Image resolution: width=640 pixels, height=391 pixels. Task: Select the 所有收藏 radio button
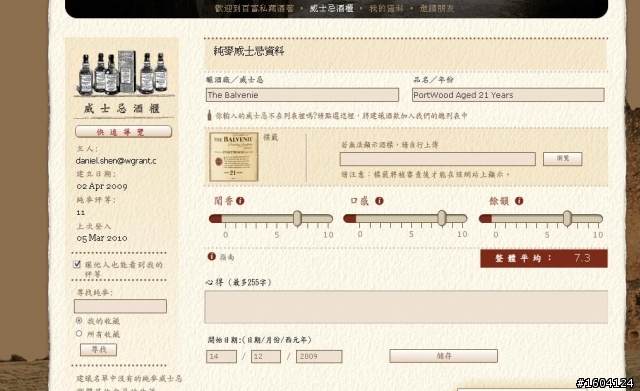[x=79, y=333]
